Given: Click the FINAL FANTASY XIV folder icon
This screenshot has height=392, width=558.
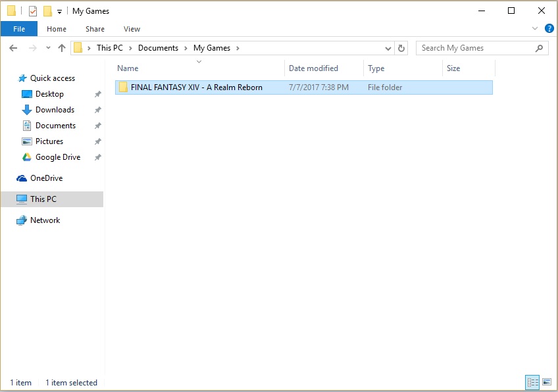Looking at the screenshot, I should [x=123, y=87].
